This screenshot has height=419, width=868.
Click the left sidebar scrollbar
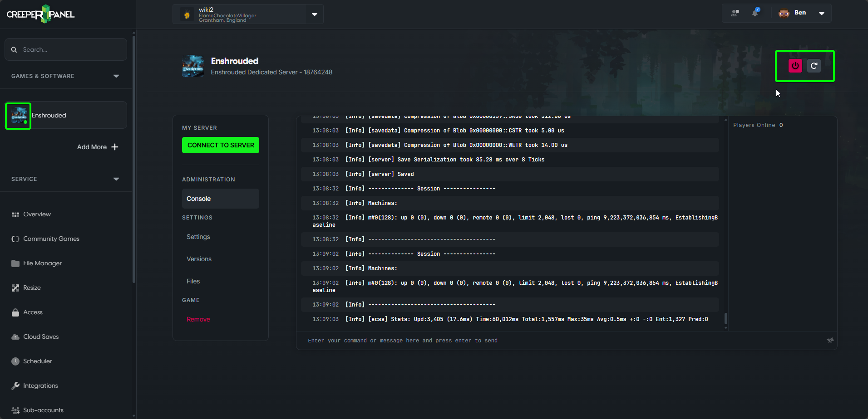click(133, 159)
